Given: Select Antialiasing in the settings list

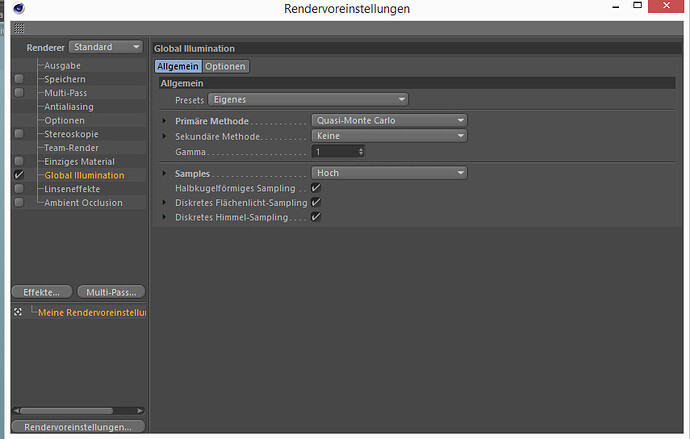Looking at the screenshot, I should click(x=69, y=106).
